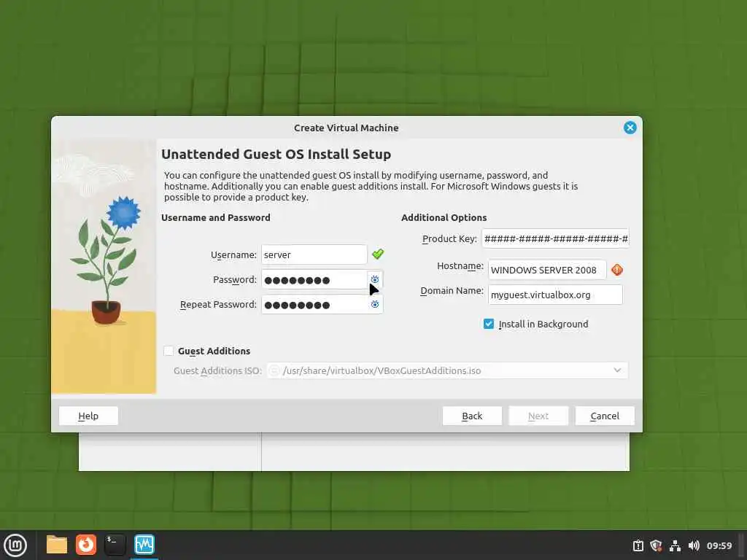The height and width of the screenshot is (560, 747).
Task: Focus the Password input field
Action: [314, 279]
